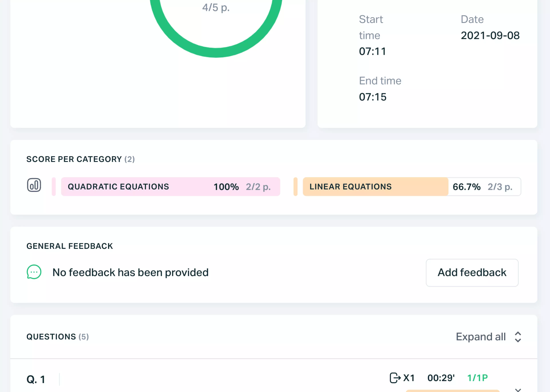Screen dimensions: 550x392
Task: Click the '2/3 p.' points value
Action: point(500,187)
